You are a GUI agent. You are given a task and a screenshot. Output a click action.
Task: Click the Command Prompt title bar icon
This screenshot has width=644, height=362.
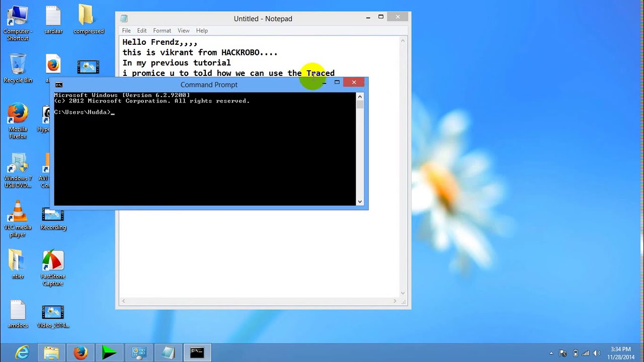click(x=59, y=85)
